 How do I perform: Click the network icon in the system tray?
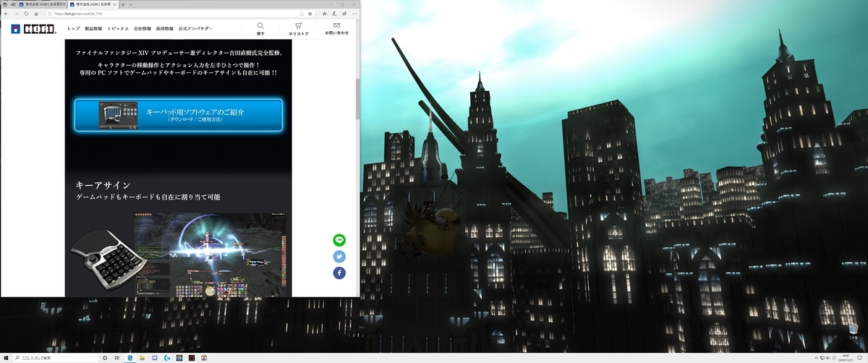822,358
